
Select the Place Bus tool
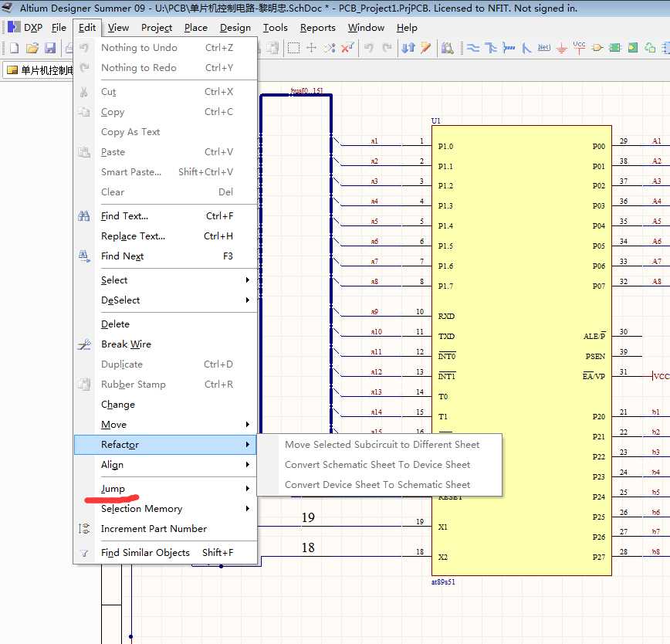(491, 48)
